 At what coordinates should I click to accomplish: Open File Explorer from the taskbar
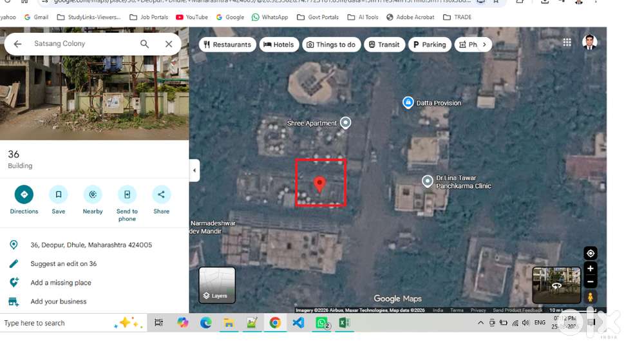click(x=229, y=323)
